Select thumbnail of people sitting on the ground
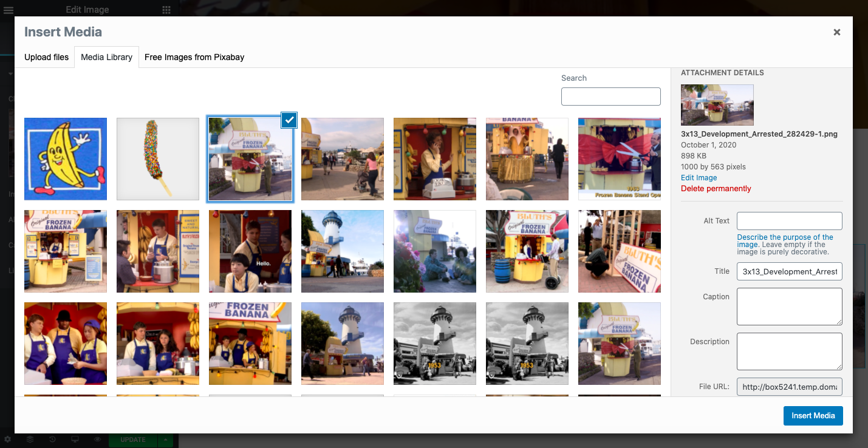Screen dimensions: 868x448 pos(435,251)
